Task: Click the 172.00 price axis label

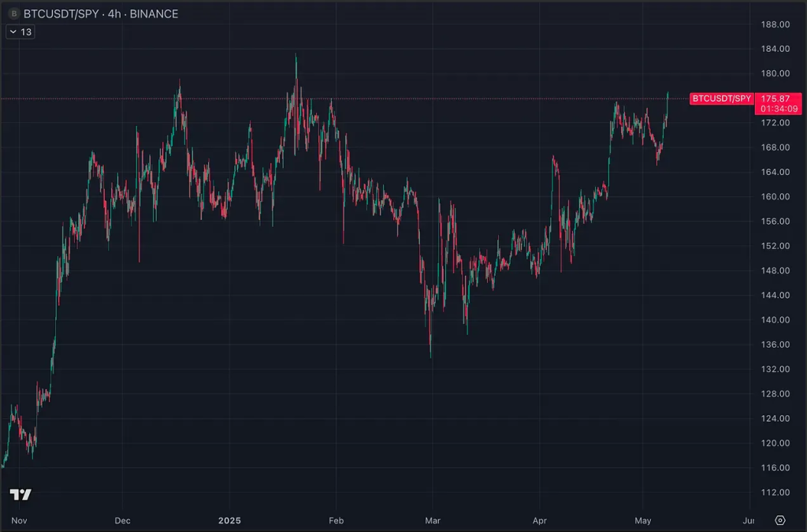Action: click(x=775, y=122)
